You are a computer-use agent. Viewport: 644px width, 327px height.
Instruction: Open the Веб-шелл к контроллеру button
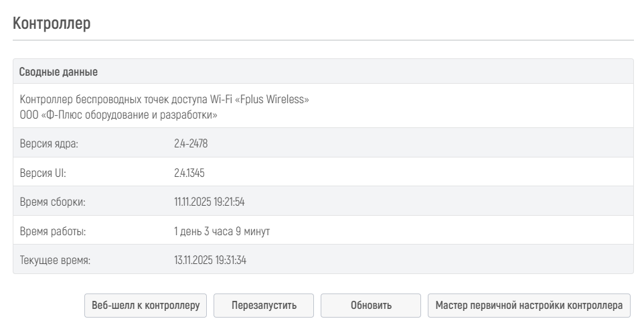tap(145, 306)
